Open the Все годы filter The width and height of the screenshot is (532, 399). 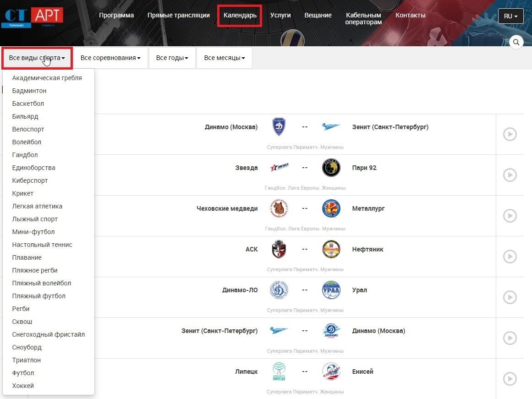click(x=172, y=58)
